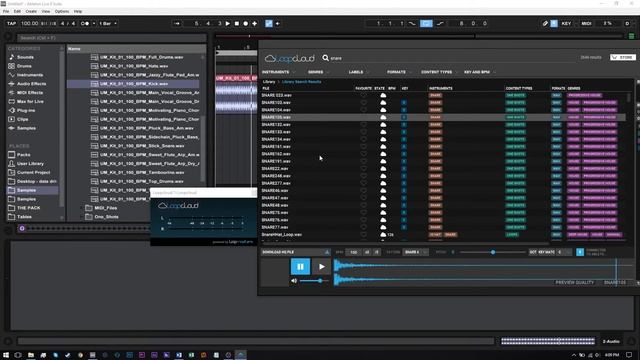Open the INSTRUMENTS filter dropdown
The width and height of the screenshot is (640, 360).
click(x=278, y=72)
